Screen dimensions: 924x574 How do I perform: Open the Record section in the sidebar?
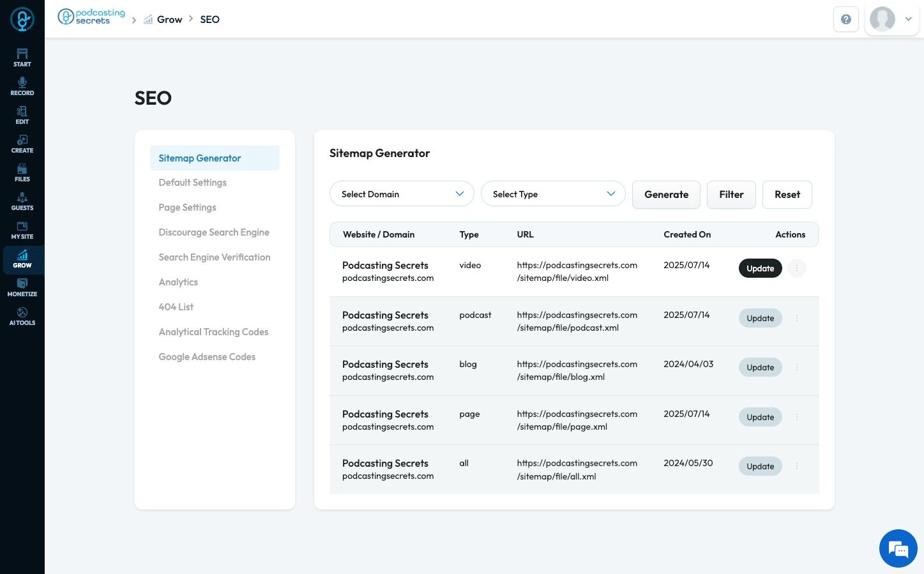[22, 86]
